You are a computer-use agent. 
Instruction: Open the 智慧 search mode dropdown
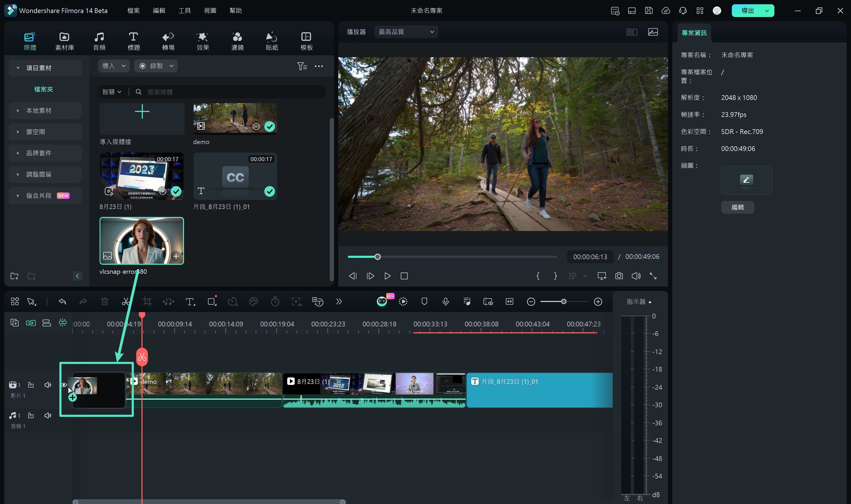[111, 92]
